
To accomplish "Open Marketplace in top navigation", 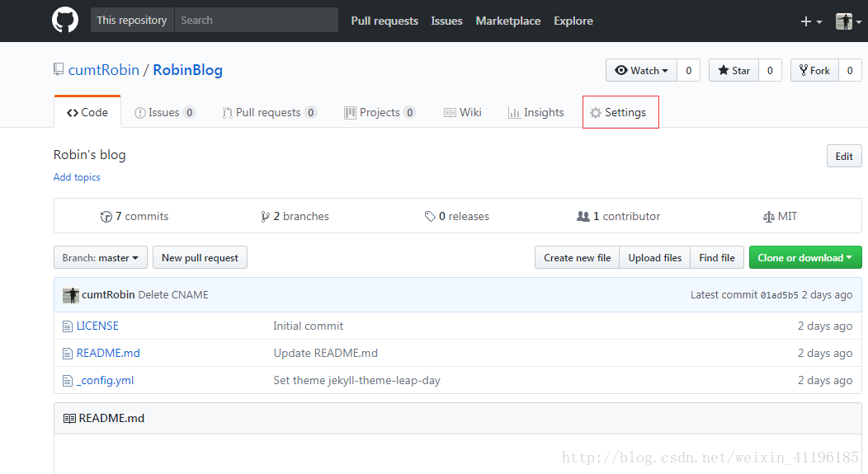I will point(508,21).
